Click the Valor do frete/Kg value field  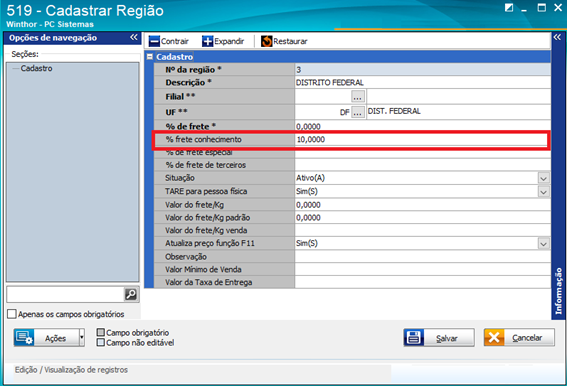(422, 205)
